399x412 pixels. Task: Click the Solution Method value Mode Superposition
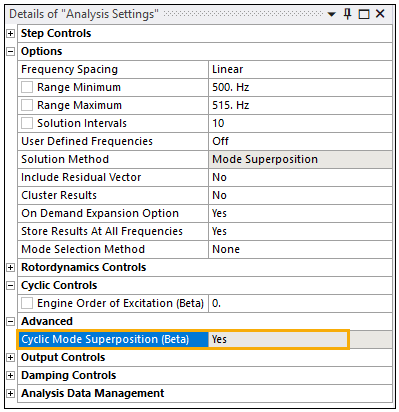300,159
